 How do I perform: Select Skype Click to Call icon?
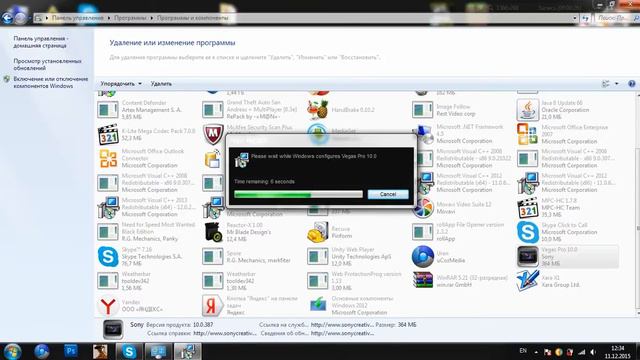coord(527,232)
